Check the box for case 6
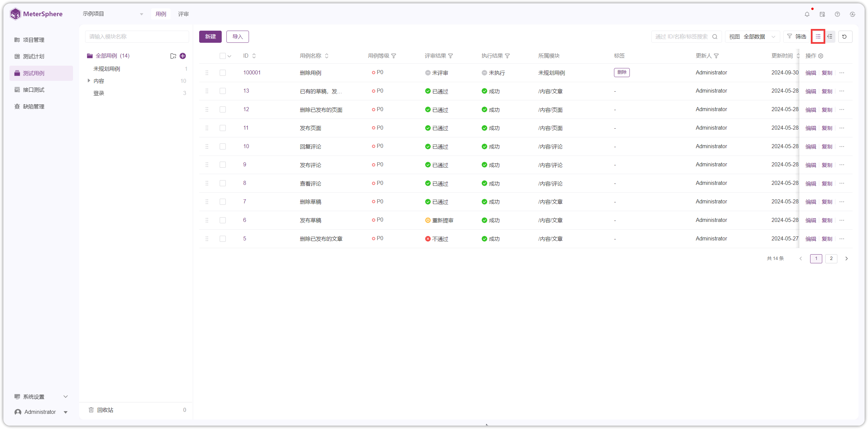Viewport: 868px width, 429px height. (222, 220)
